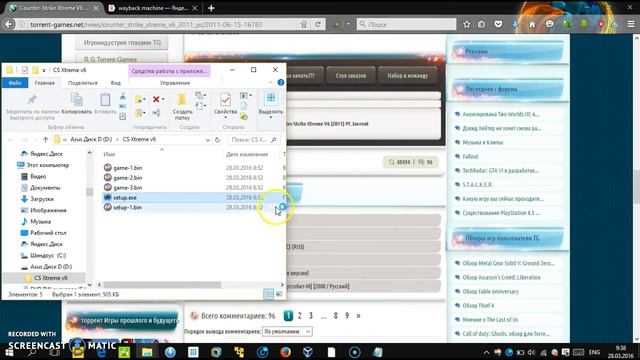Click the Paste clipboard icon in ribbon
Image resolution: width=640 pixels, height=360 pixels.
point(105,100)
